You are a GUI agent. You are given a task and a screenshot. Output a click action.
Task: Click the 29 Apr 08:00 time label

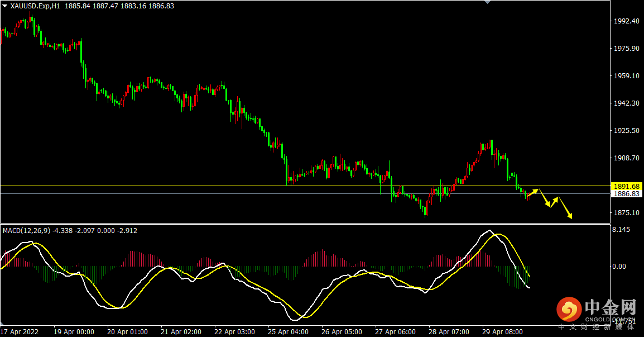pyautogui.click(x=502, y=331)
